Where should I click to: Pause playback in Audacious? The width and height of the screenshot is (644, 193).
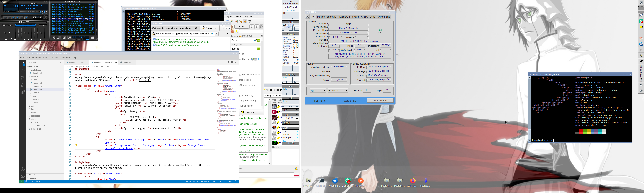click(13, 18)
